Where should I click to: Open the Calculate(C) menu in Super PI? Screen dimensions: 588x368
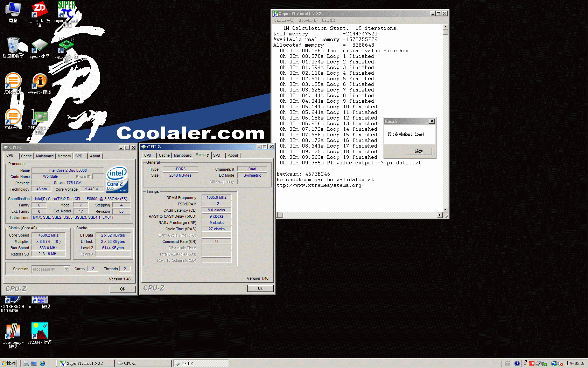pyautogui.click(x=284, y=20)
